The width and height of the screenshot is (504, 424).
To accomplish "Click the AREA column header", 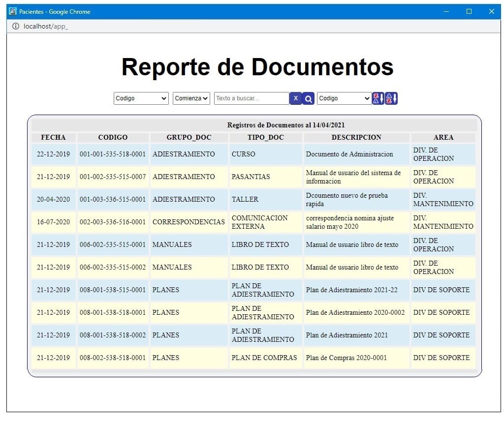I will pos(443,137).
